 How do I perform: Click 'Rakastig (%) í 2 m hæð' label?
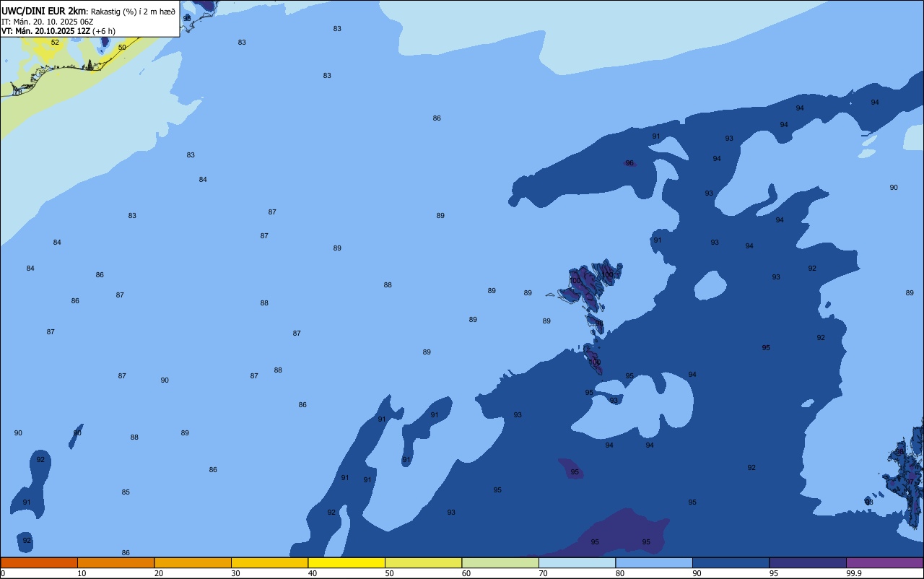[x=133, y=12]
